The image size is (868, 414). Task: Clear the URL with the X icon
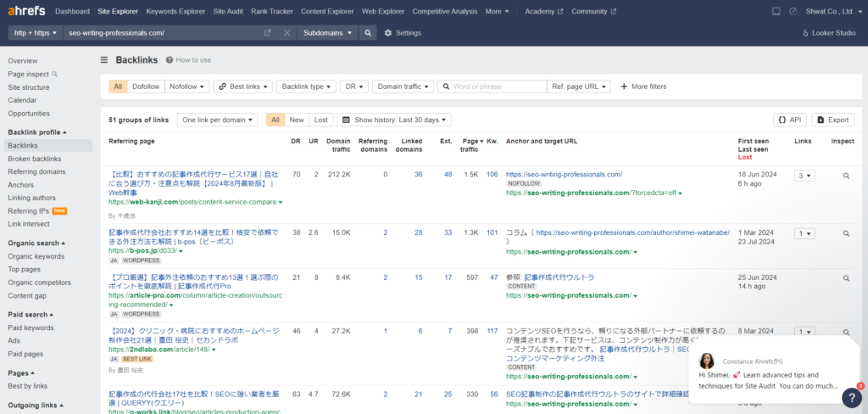pyautogui.click(x=287, y=32)
